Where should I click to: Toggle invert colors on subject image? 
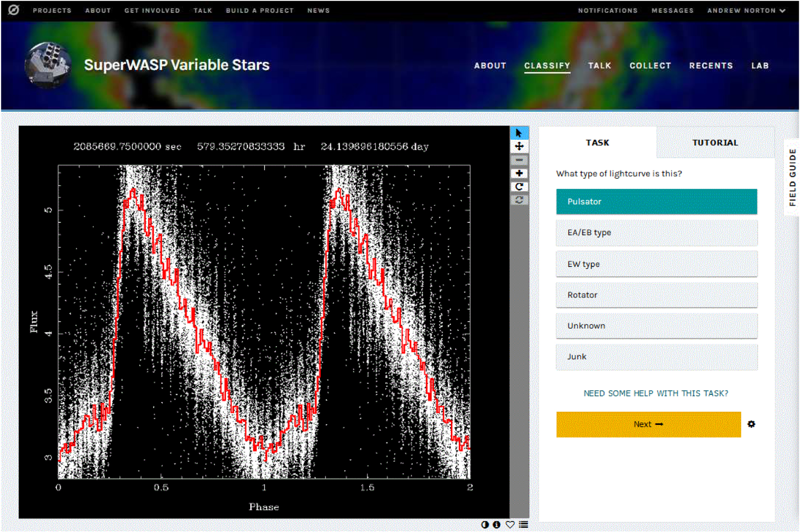[x=485, y=524]
